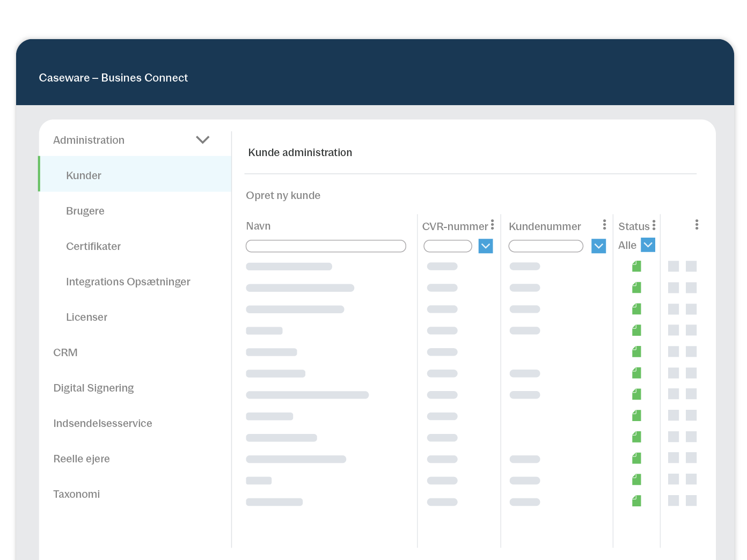Click the green status document icon in first row
Viewport: 747px width, 560px height.
tap(636, 266)
